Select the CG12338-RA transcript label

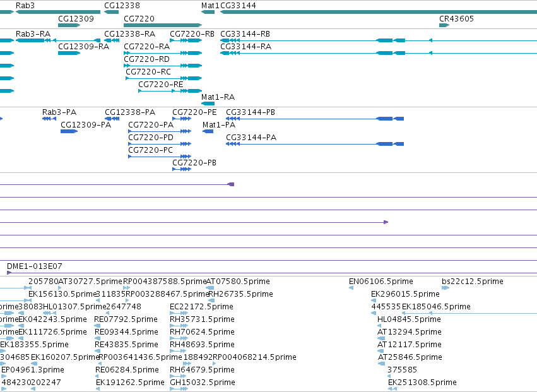pyautogui.click(x=130, y=34)
